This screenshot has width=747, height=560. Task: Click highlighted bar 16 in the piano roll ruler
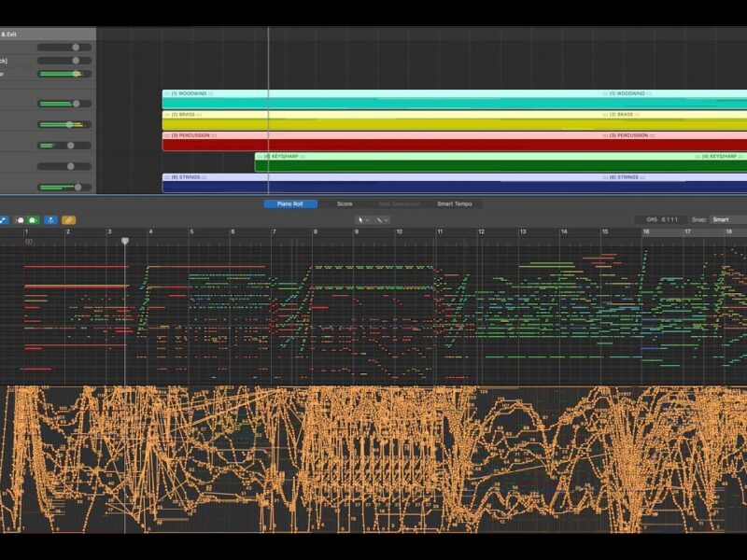[646, 231]
